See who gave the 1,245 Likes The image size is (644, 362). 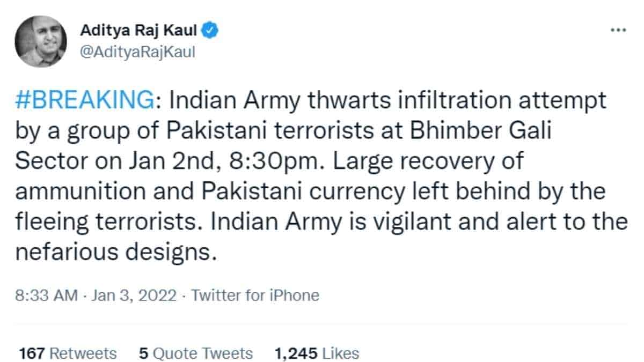pyautogui.click(x=316, y=353)
